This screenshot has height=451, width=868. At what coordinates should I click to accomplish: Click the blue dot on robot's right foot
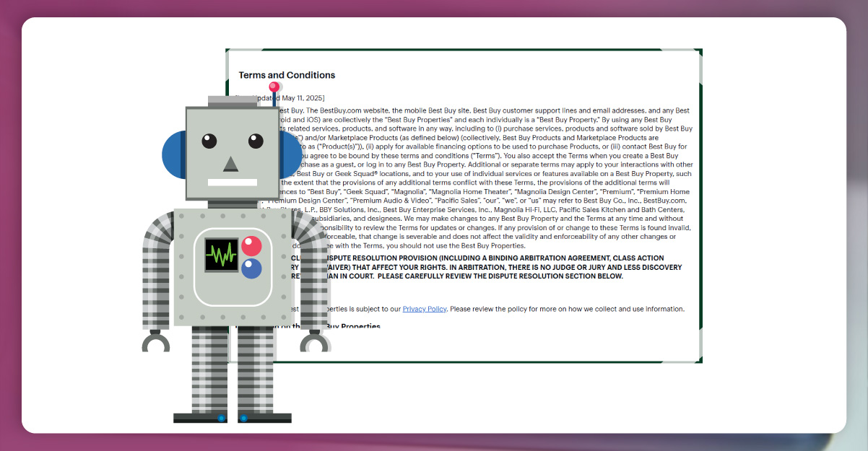click(243, 418)
